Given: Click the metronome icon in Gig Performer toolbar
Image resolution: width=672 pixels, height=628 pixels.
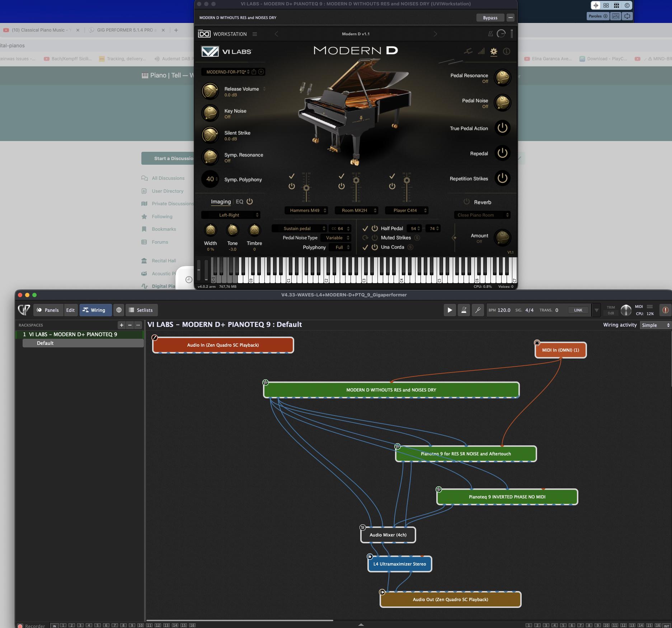Looking at the screenshot, I should [464, 310].
